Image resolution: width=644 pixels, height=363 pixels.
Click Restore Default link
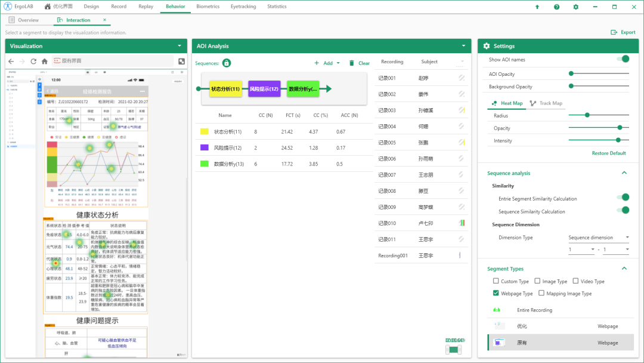pyautogui.click(x=609, y=153)
